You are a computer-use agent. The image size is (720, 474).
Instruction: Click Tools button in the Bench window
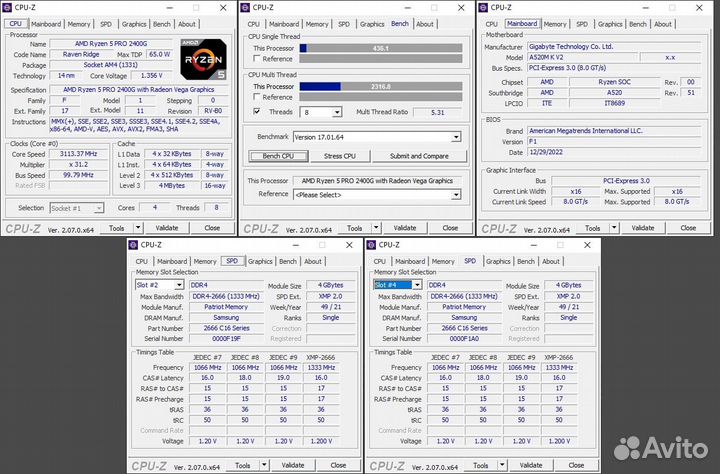click(354, 228)
